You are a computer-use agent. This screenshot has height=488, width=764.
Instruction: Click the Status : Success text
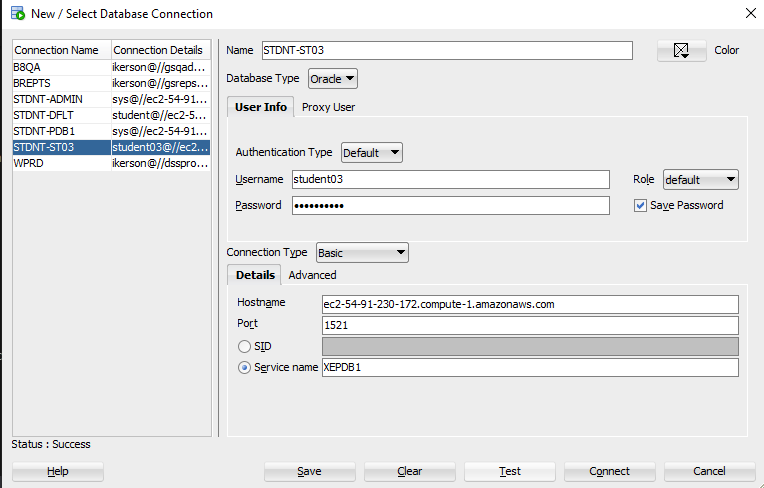[51, 444]
